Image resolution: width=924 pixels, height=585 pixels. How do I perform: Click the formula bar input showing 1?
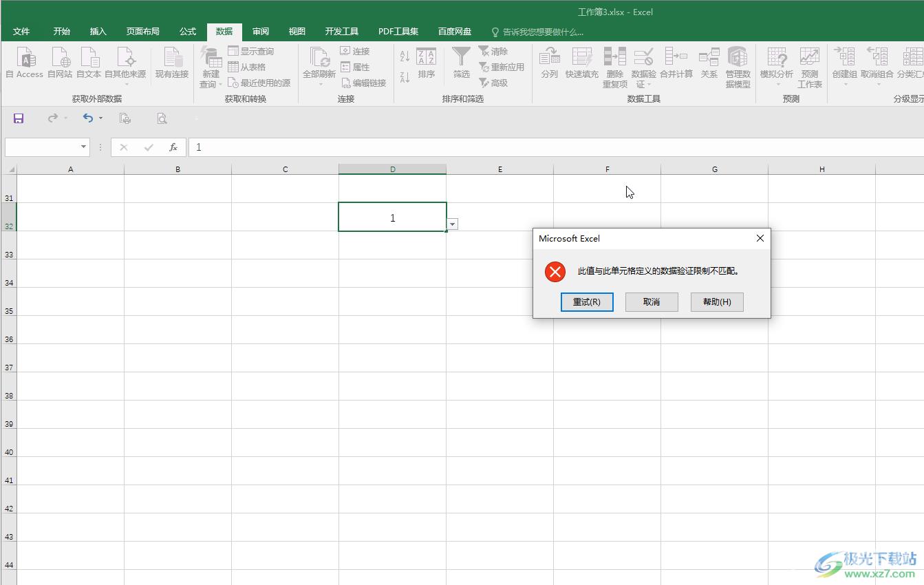556,147
